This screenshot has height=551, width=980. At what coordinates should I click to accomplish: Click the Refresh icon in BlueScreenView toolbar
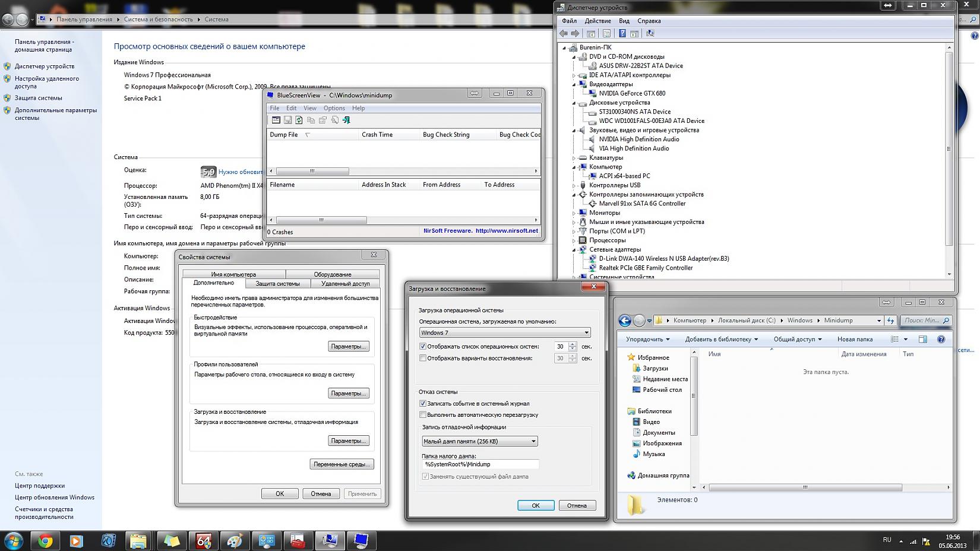coord(299,120)
